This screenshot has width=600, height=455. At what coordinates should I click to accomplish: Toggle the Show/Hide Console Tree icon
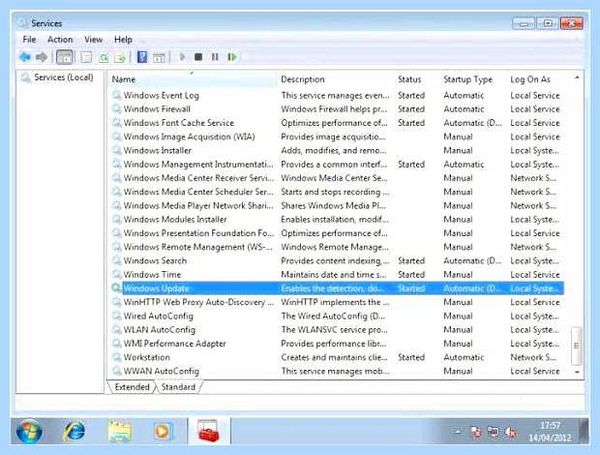64,57
